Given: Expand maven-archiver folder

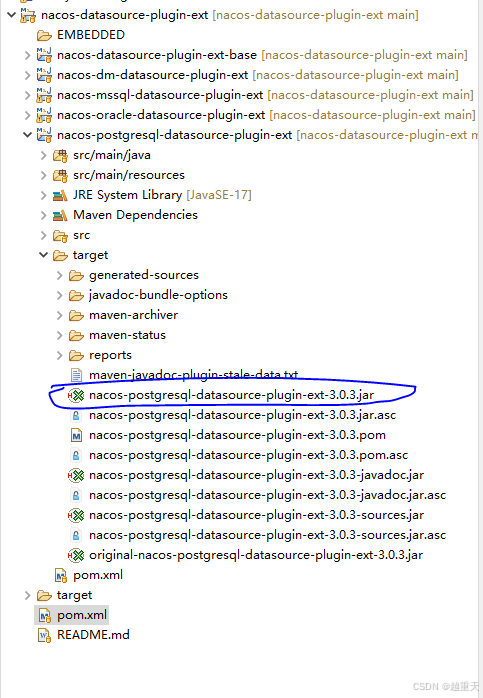Looking at the screenshot, I should [60, 316].
